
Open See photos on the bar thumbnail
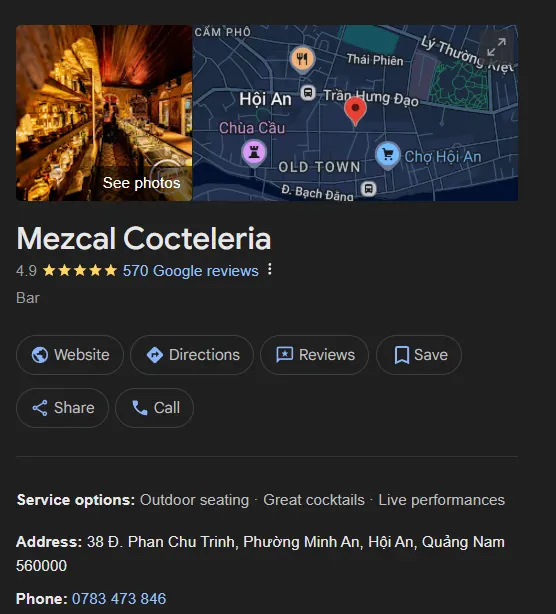[141, 183]
